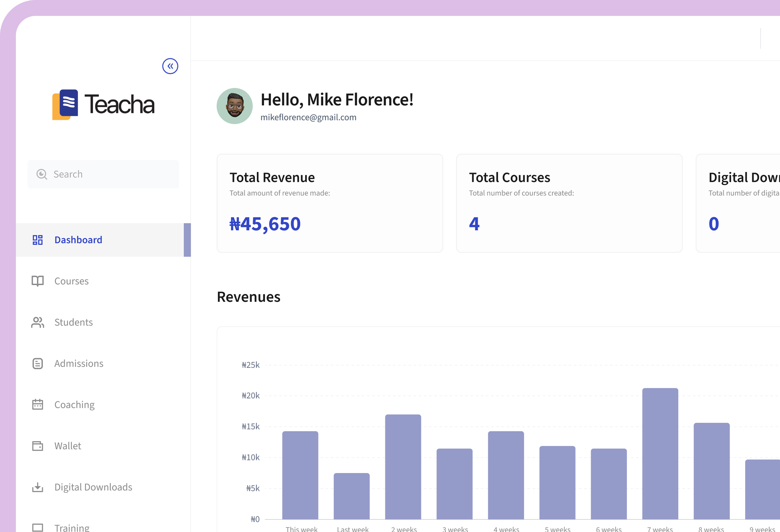
Task: Click Mike Florence's profile avatar
Action: 235,106
